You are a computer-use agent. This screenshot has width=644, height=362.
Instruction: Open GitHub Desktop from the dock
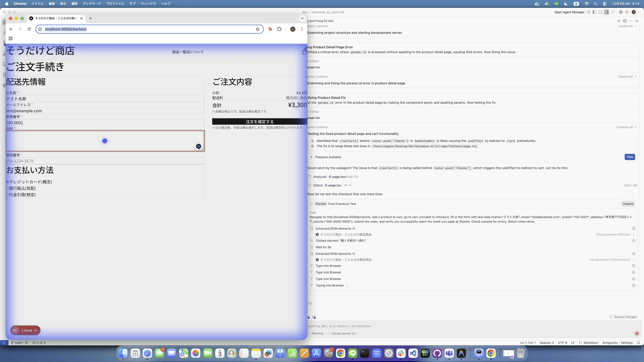437,353
